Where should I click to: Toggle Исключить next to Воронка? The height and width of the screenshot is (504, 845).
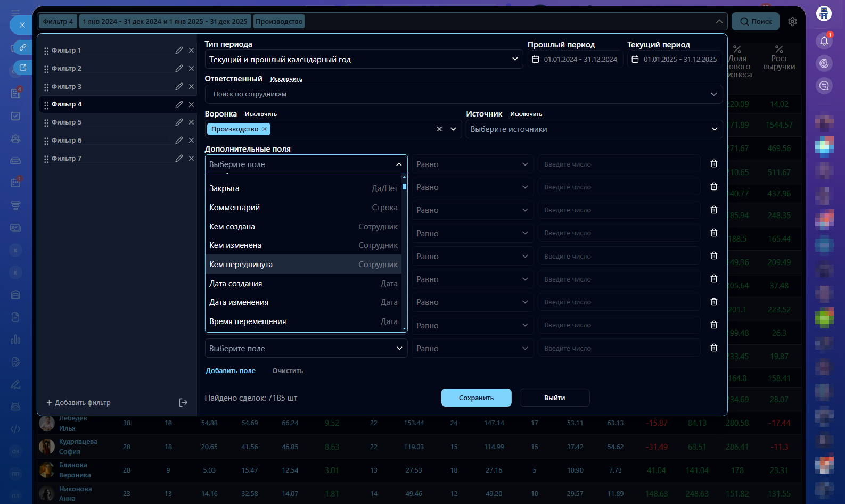coord(260,114)
